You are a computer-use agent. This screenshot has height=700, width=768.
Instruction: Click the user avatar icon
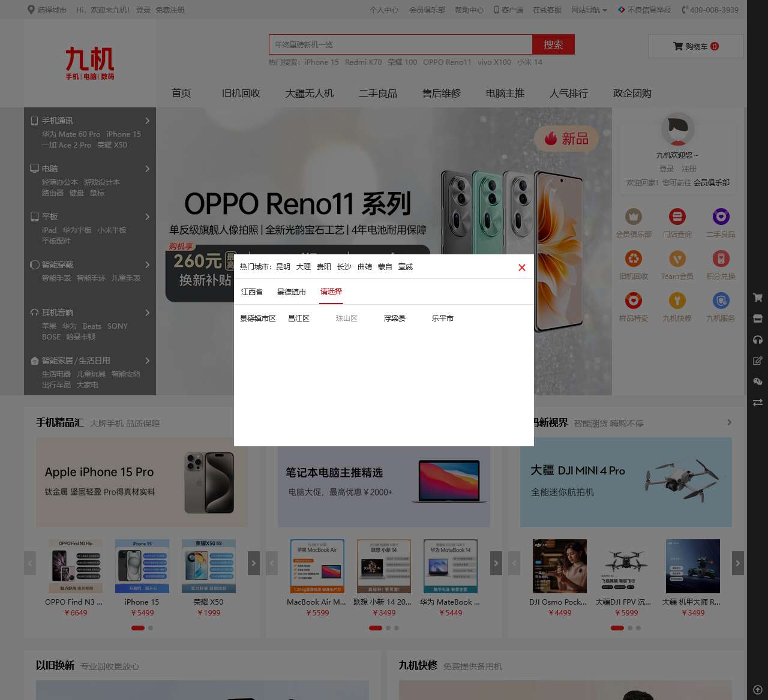coord(677,129)
